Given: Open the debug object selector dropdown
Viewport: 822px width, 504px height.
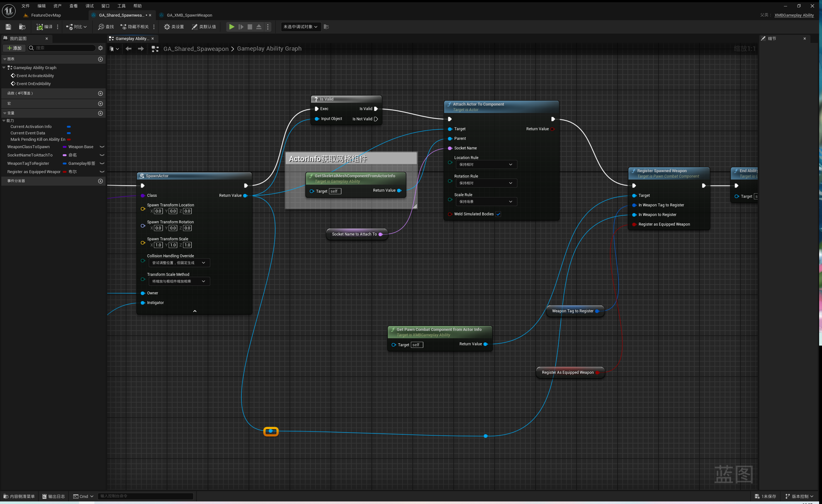Looking at the screenshot, I should (x=300, y=27).
